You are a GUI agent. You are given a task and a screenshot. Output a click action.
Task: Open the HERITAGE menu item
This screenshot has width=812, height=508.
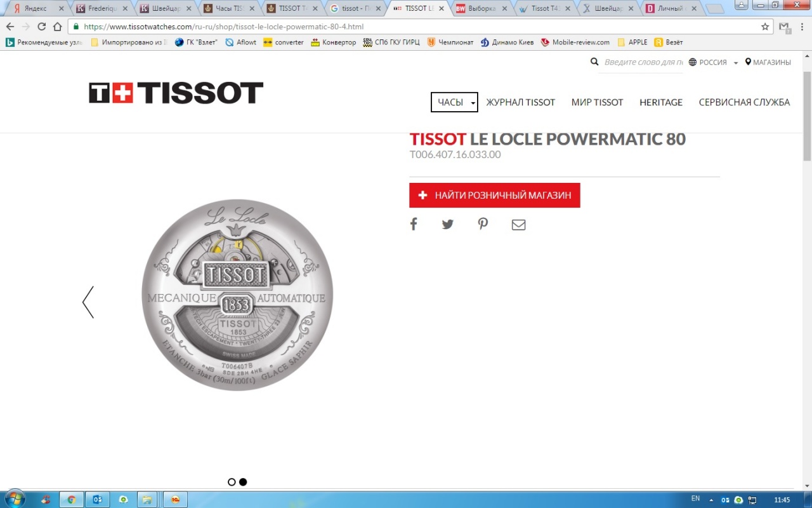coord(660,102)
